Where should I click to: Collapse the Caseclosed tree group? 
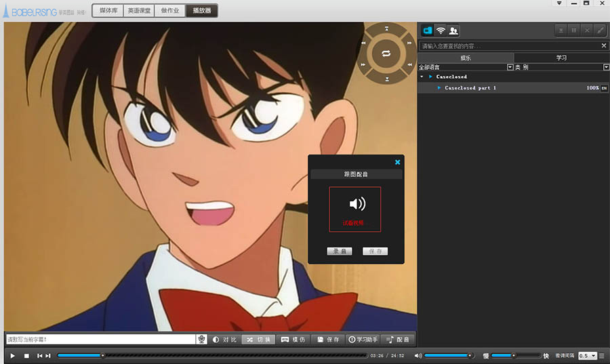click(422, 77)
